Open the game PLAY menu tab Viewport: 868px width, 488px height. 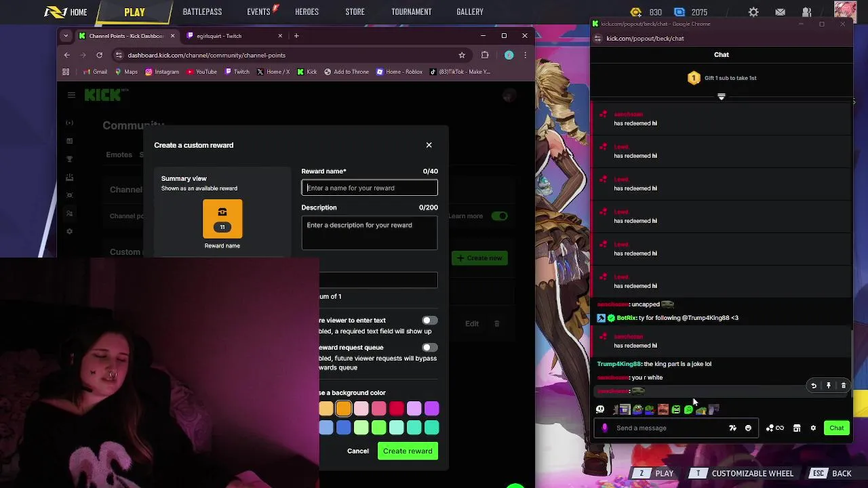point(134,12)
